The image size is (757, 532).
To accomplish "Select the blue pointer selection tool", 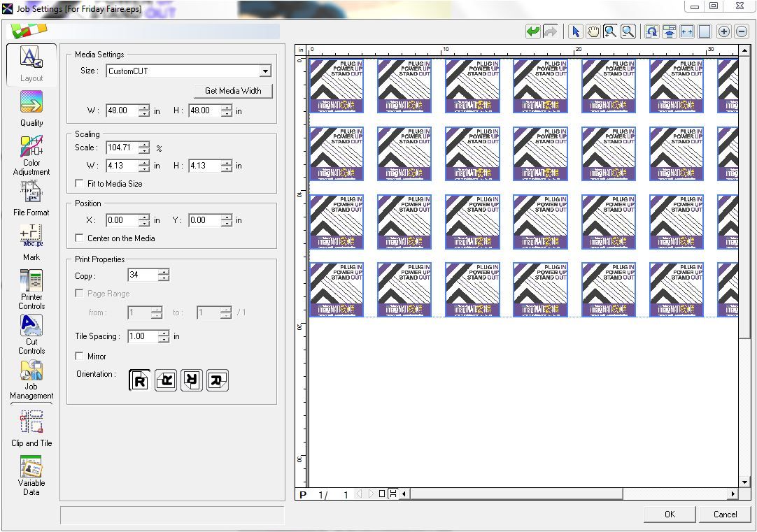I will coord(576,32).
